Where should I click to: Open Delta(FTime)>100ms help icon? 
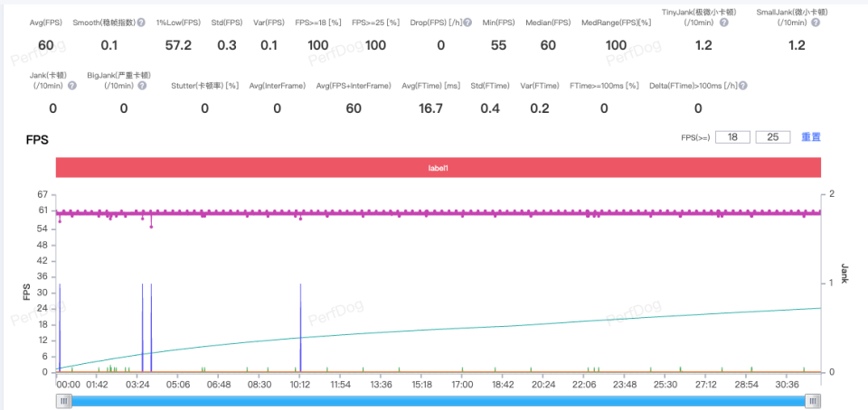[x=743, y=86]
